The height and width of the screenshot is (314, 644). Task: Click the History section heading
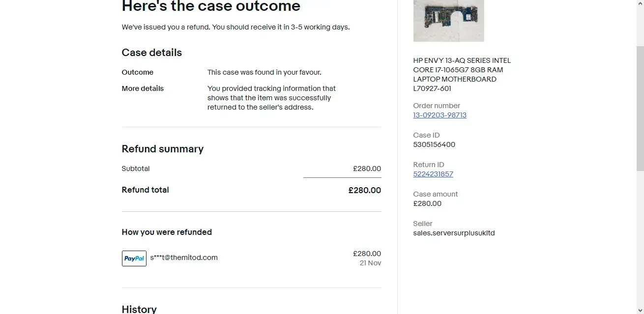coord(139,309)
